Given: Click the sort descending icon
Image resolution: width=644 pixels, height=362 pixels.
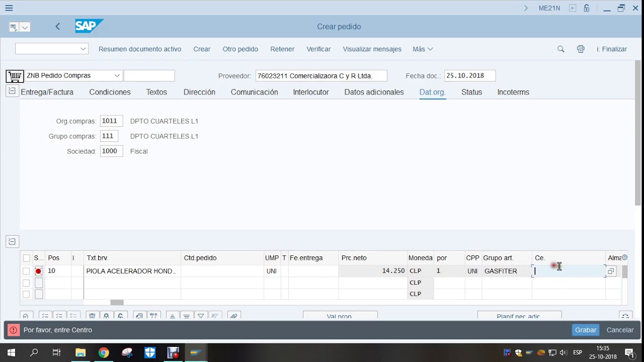Looking at the screenshot, I should (x=187, y=316).
